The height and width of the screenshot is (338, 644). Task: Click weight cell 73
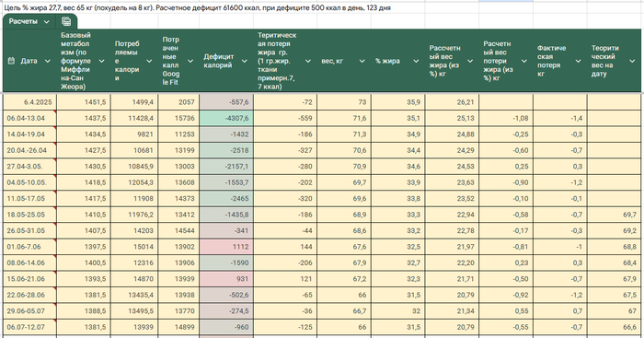pyautogui.click(x=344, y=102)
